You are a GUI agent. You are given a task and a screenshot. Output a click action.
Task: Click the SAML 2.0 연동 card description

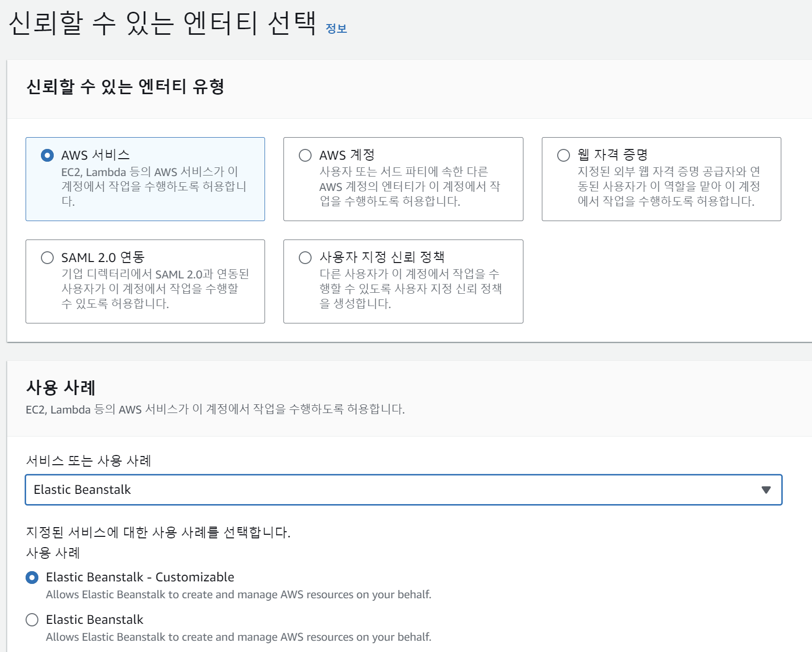(x=155, y=289)
